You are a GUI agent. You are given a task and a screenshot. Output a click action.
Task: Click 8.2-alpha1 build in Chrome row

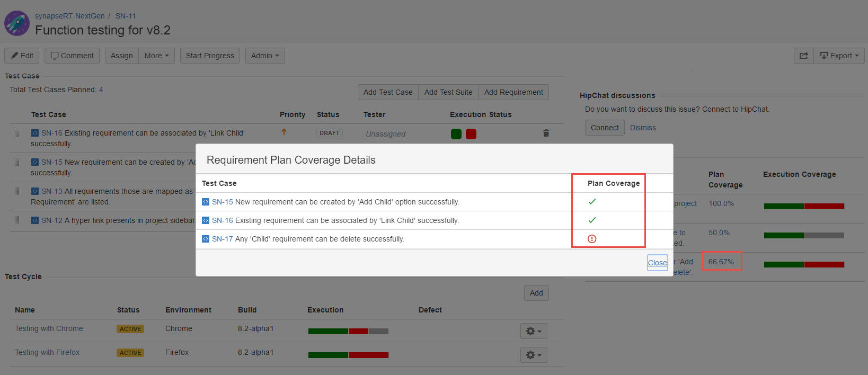tap(255, 328)
